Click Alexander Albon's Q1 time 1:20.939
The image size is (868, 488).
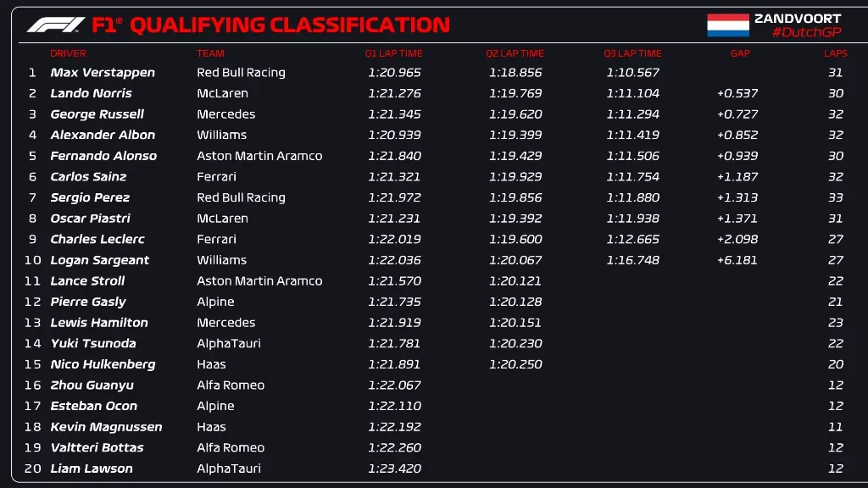(394, 135)
